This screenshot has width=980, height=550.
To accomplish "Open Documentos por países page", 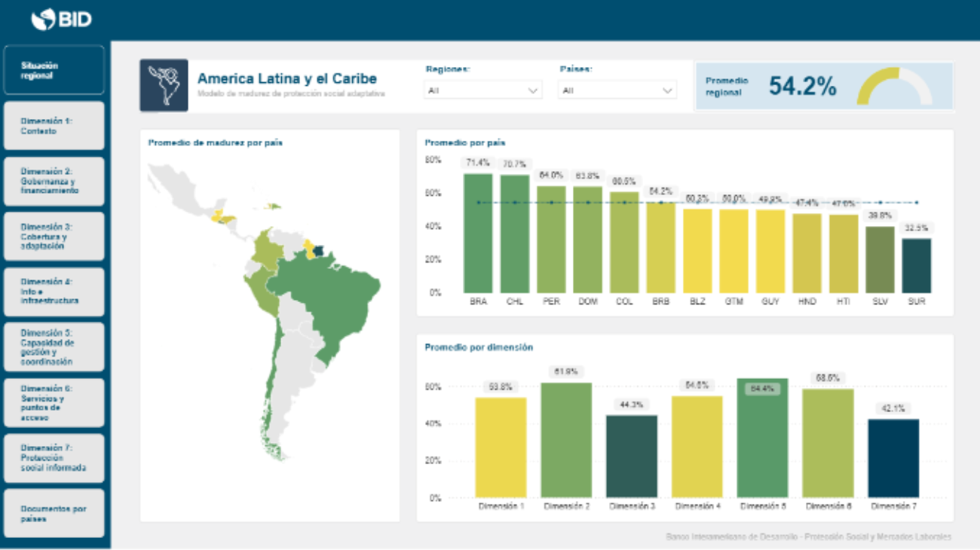I will pyautogui.click(x=54, y=513).
